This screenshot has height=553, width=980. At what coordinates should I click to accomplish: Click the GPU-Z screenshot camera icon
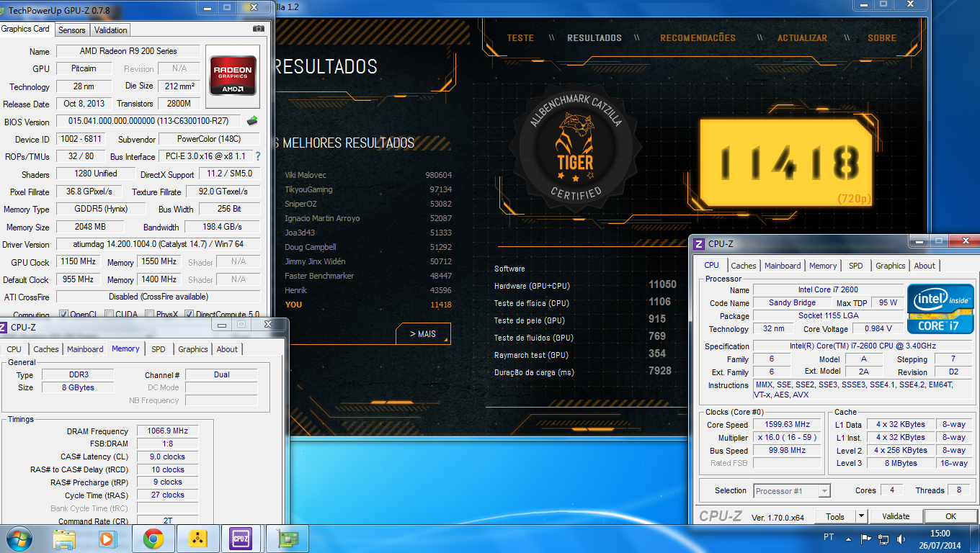coord(259,29)
